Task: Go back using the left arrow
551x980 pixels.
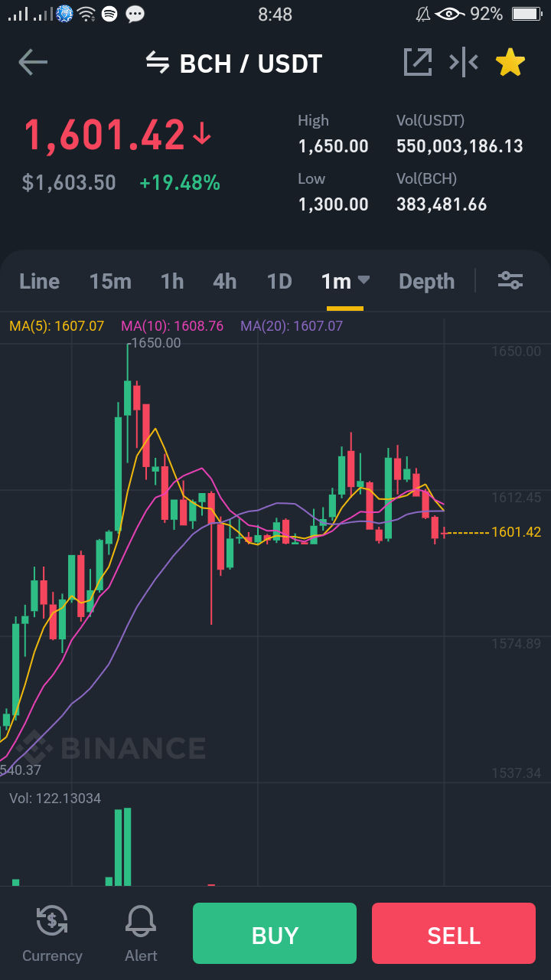Action: click(33, 63)
